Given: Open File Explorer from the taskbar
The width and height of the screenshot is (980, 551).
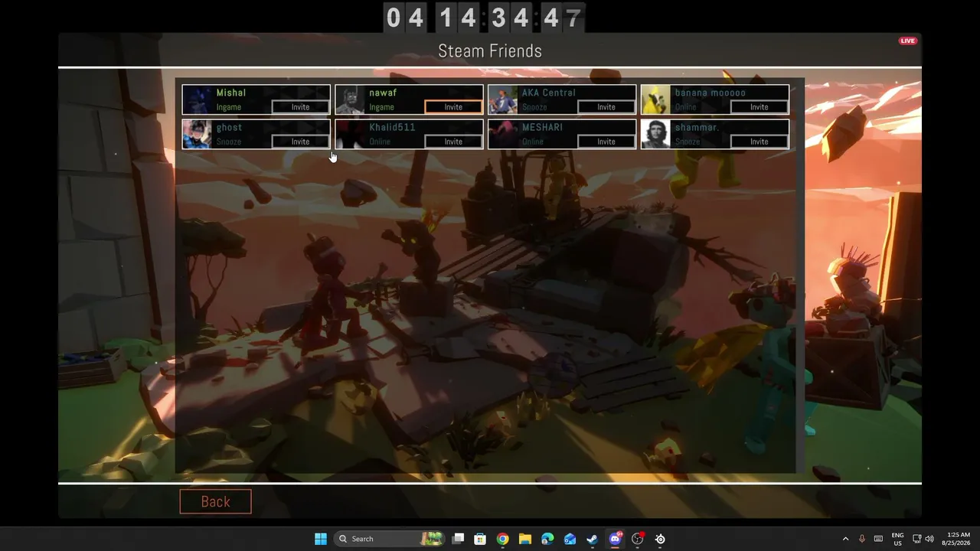Looking at the screenshot, I should [525, 539].
